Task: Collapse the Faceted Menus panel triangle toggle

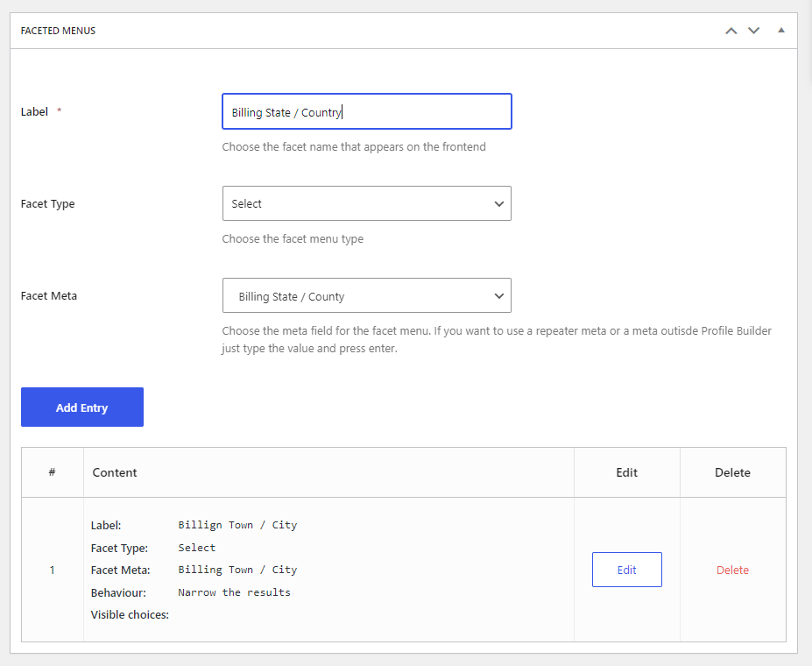Action: pyautogui.click(x=781, y=30)
